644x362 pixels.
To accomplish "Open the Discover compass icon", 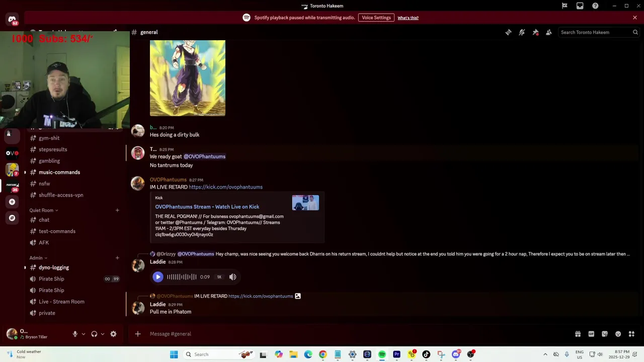I will (x=12, y=218).
